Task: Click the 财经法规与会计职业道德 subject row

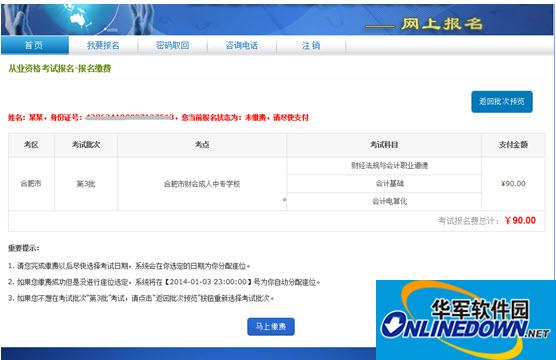Action: click(x=384, y=166)
